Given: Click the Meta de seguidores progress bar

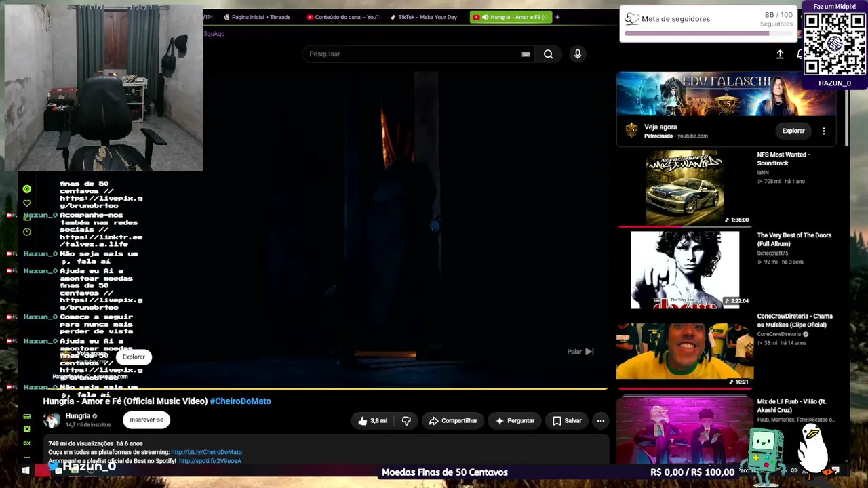Looking at the screenshot, I should click(708, 33).
